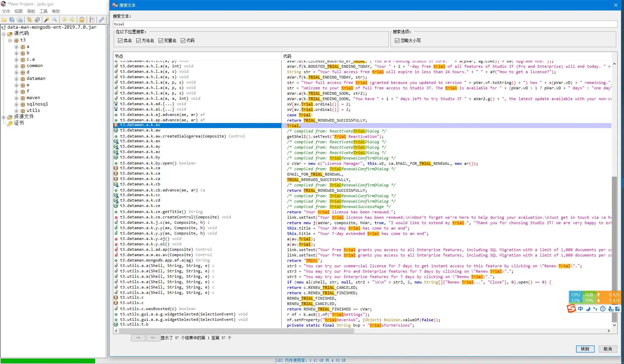Click the horizontal scrollbar of results table
624x364 pixels.
236,331
